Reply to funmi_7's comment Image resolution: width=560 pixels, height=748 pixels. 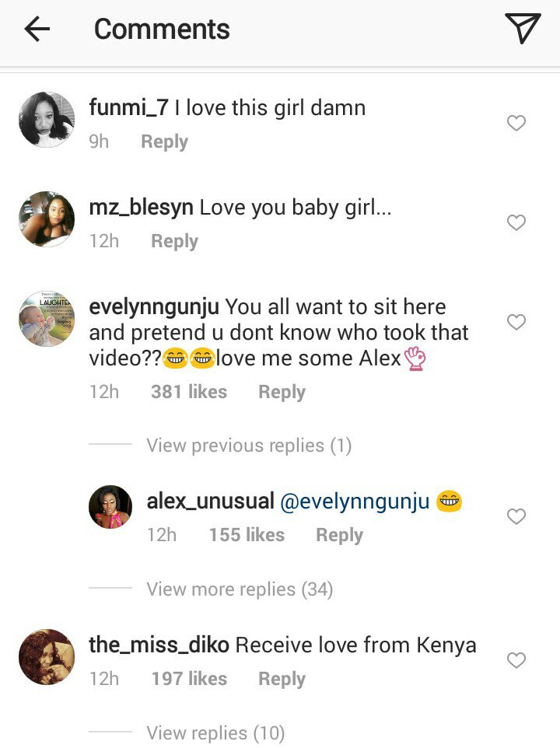[x=164, y=142]
